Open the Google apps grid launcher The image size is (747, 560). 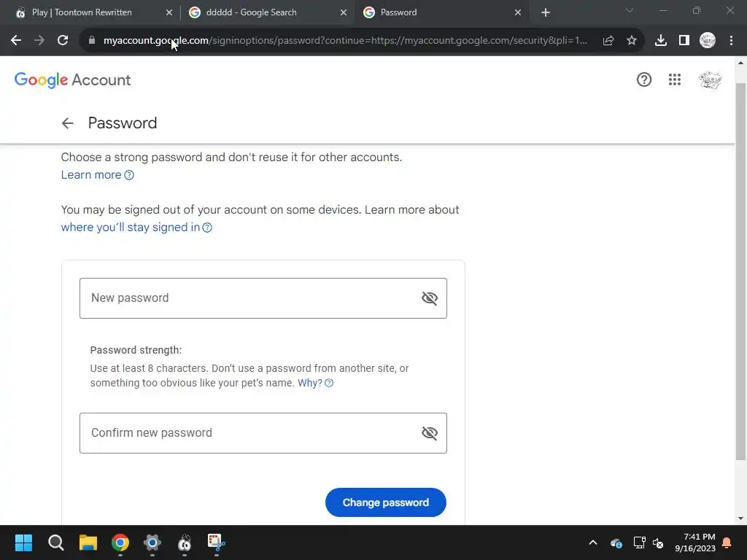pos(674,79)
